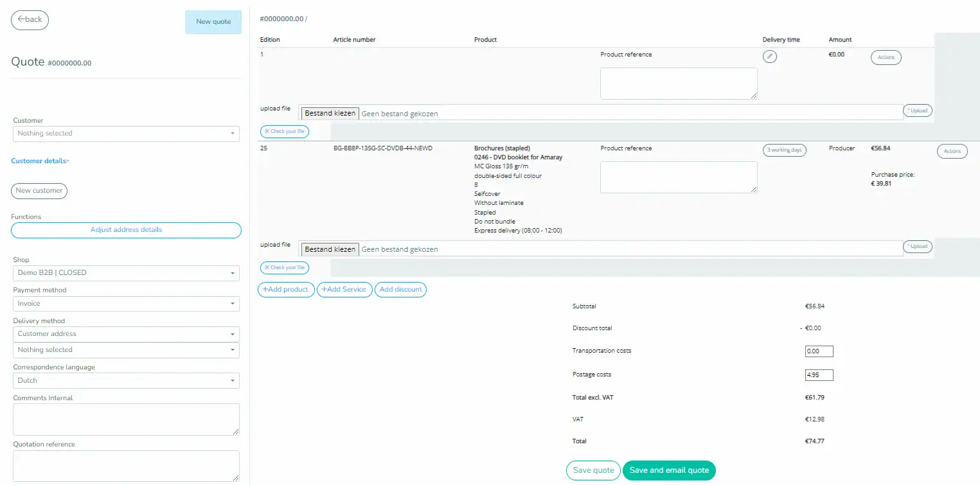Click Save and email quote button
The width and height of the screenshot is (980, 485).
point(669,470)
